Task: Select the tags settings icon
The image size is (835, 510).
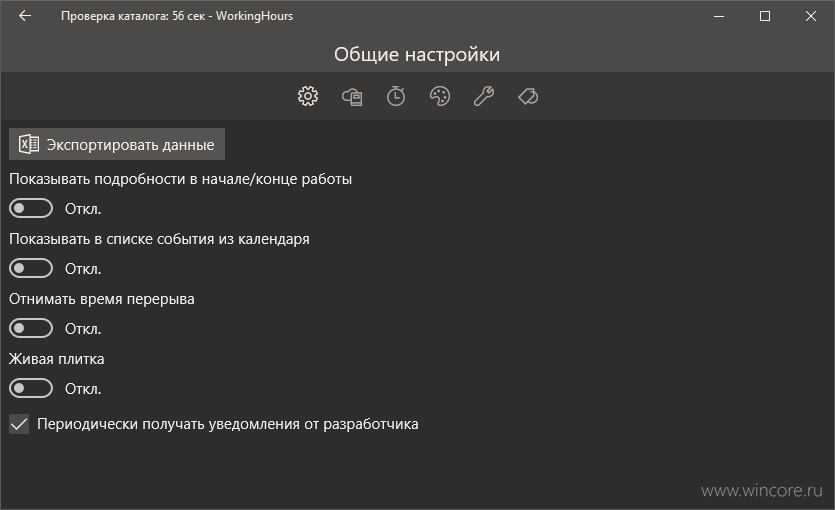Action: tap(528, 96)
